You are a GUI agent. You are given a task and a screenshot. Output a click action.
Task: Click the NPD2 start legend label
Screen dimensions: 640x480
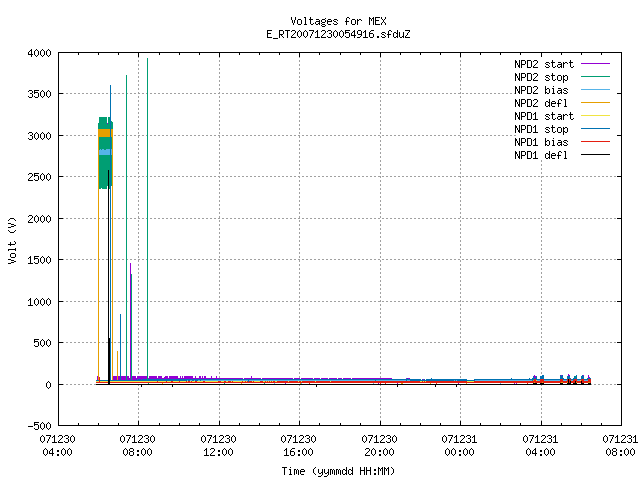click(x=544, y=64)
